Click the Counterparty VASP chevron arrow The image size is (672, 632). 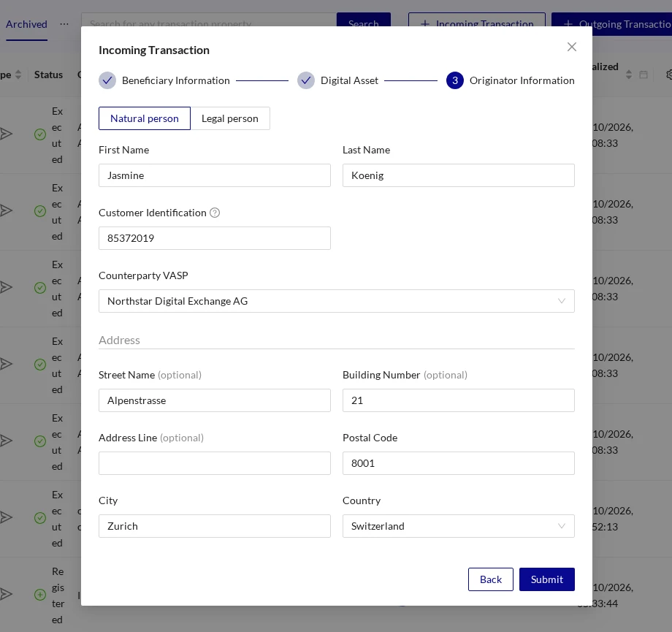tap(562, 301)
